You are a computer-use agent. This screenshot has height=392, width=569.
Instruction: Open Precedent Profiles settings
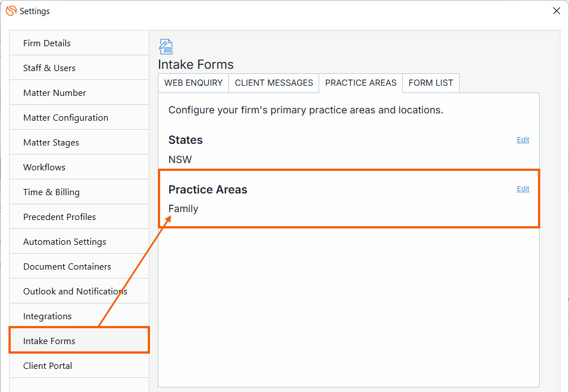[79, 217]
